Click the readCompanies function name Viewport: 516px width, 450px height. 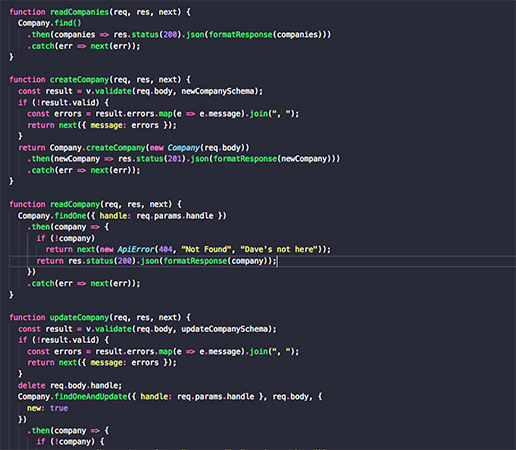pos(79,12)
